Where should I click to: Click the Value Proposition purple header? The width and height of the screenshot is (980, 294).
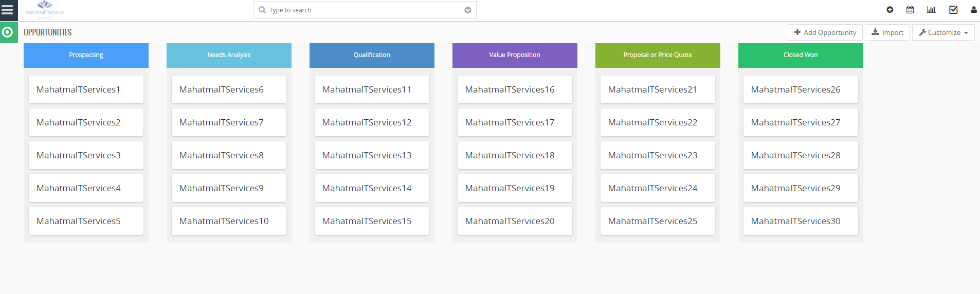[514, 55]
